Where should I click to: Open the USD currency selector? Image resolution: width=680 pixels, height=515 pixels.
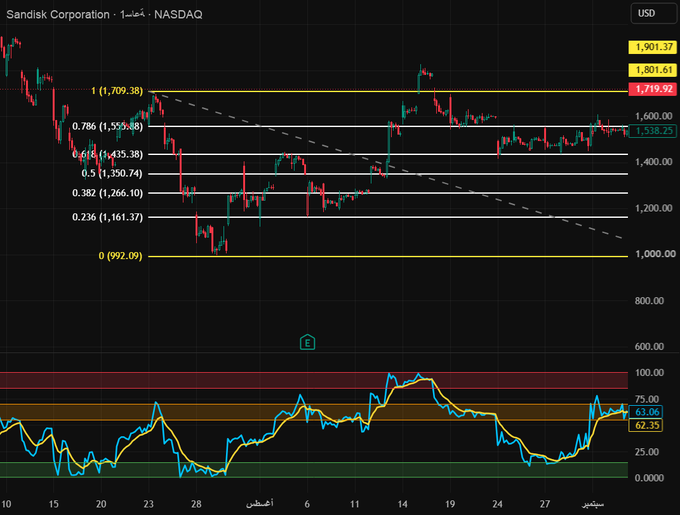point(654,13)
